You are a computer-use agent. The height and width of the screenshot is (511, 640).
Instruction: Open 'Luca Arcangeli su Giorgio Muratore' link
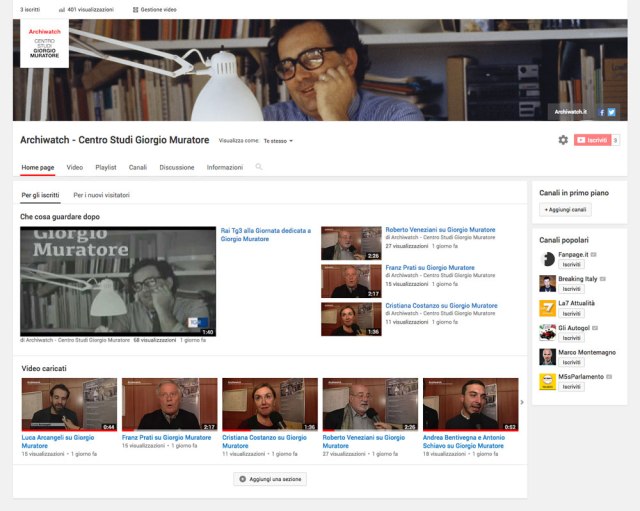coord(58,442)
